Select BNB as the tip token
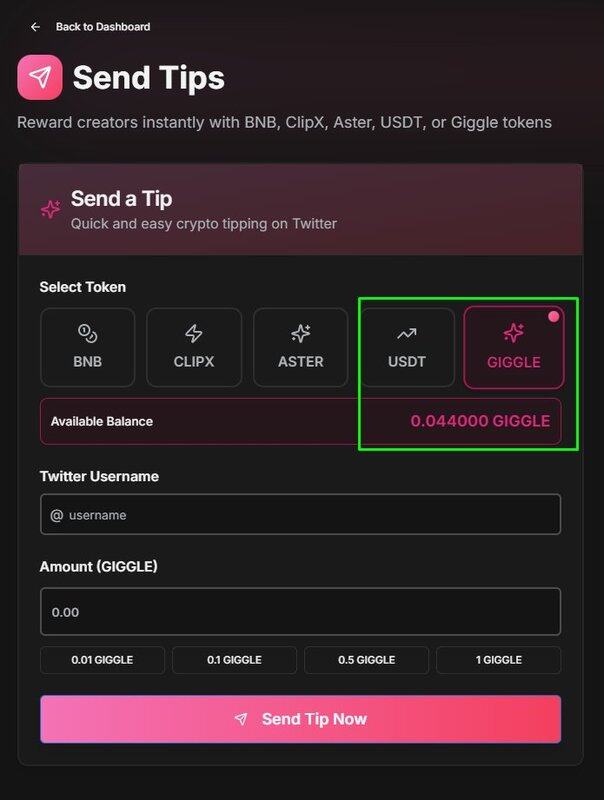This screenshot has height=800, width=604. pos(87,347)
